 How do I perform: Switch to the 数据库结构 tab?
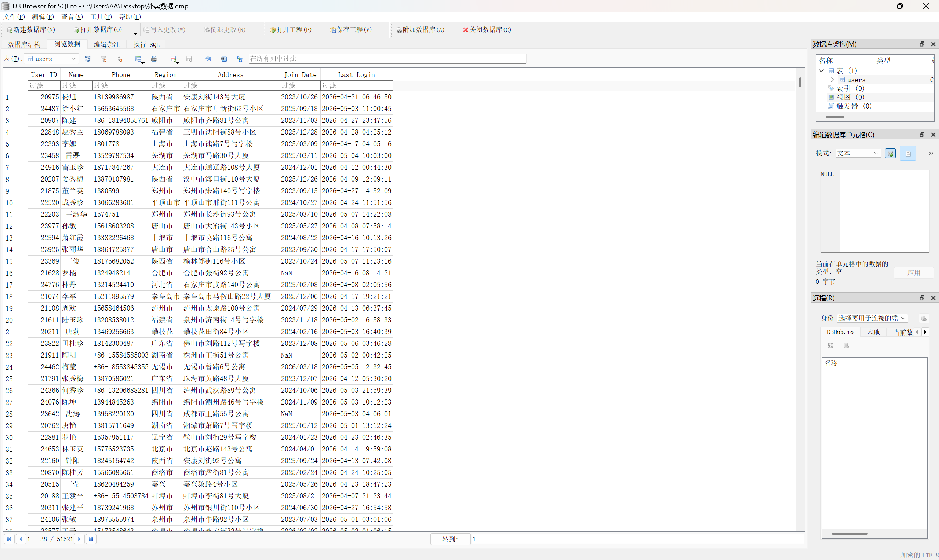coord(24,44)
